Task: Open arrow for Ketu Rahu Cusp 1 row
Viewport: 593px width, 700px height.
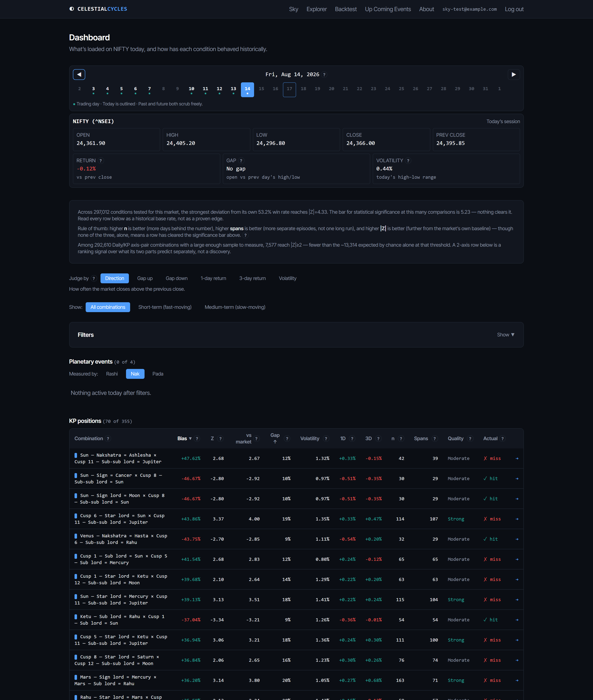Action: [517, 620]
